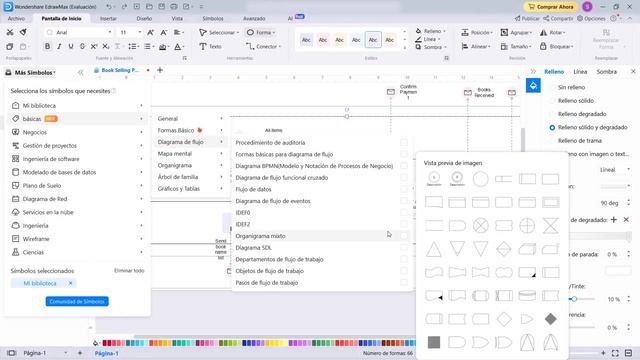This screenshot has width=640, height=360.
Task: Click the fill bucket icon in right panel
Action: (x=533, y=86)
